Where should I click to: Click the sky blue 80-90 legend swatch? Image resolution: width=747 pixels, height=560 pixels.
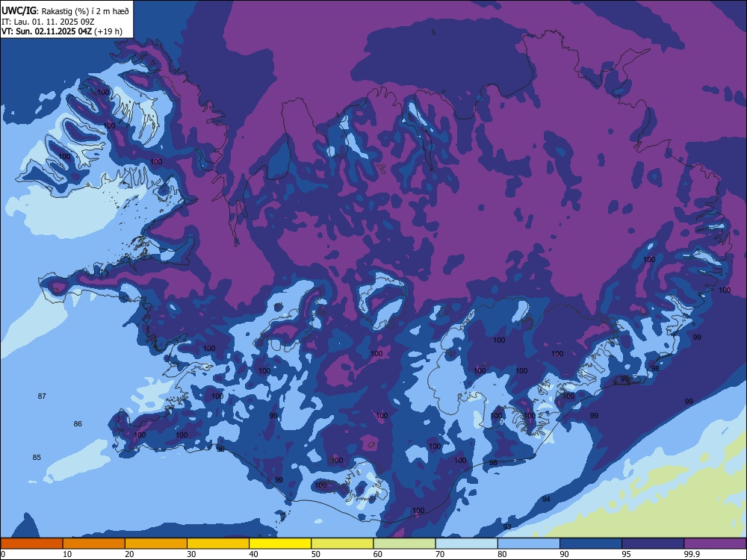pos(529,544)
